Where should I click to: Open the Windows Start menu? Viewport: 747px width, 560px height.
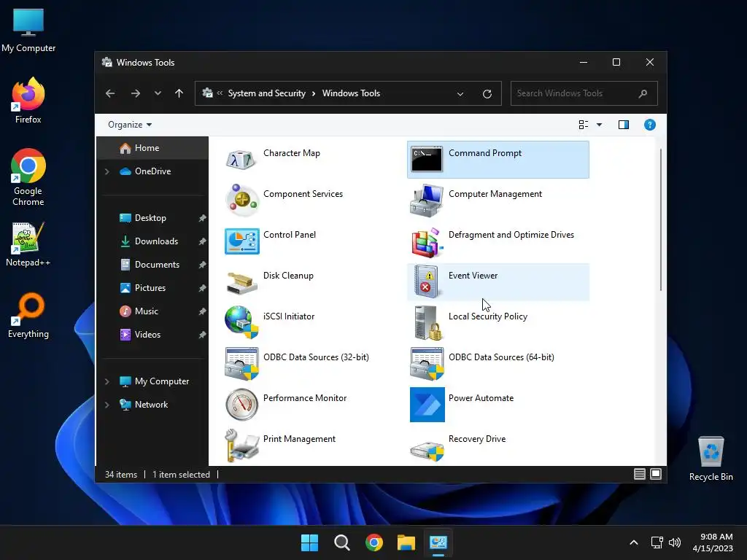click(x=309, y=542)
